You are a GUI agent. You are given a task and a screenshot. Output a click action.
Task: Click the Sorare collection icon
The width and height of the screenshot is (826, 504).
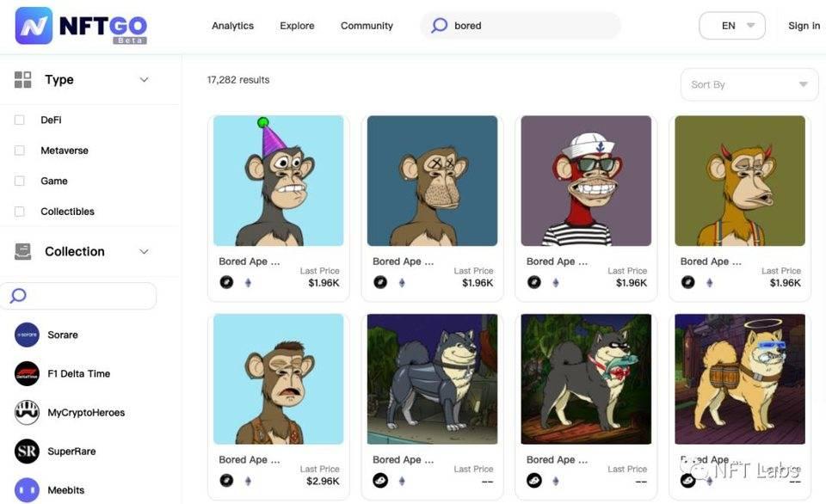click(27, 335)
